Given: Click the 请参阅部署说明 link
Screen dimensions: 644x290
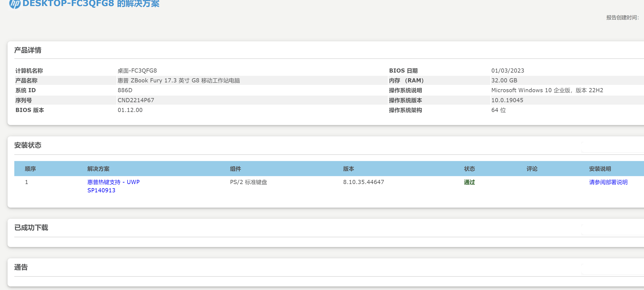Looking at the screenshot, I should 608,182.
